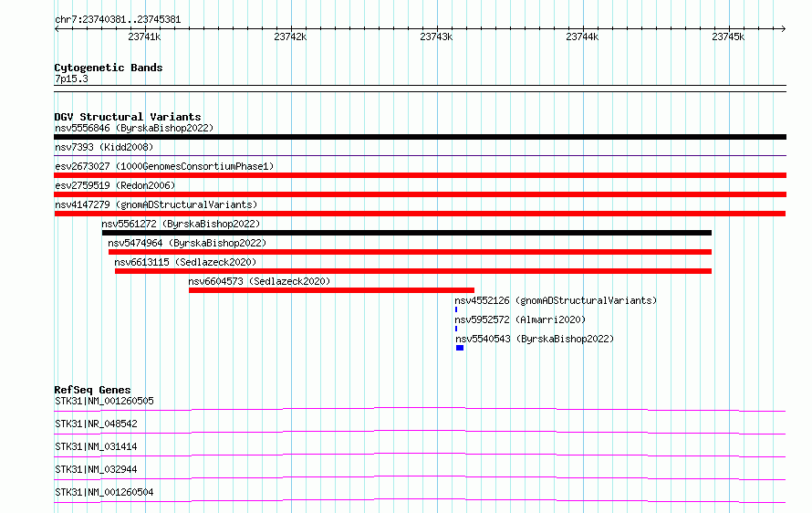Image resolution: width=812 pixels, height=513 pixels.
Task: Open the STK31|NM_031414 transcript label
Action: point(96,446)
